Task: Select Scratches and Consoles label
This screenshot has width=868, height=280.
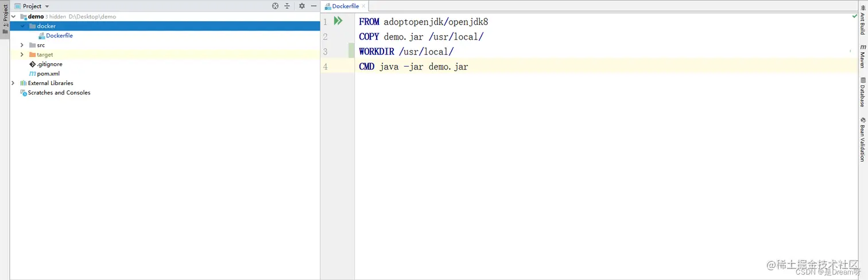Action: [x=59, y=93]
